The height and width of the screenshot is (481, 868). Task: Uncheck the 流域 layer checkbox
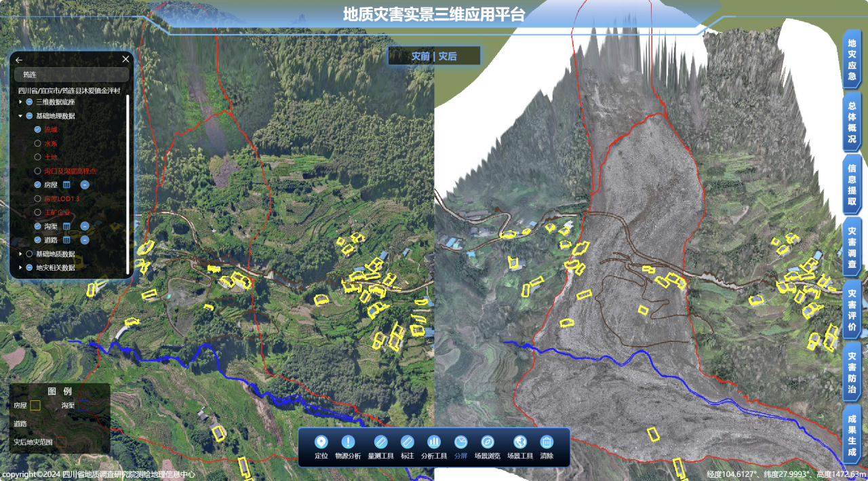coord(38,129)
